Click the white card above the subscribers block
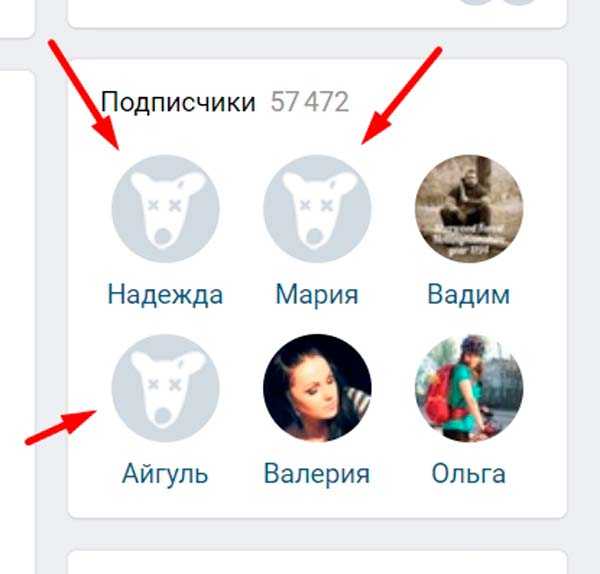The width and height of the screenshot is (600, 574). tap(317, 14)
